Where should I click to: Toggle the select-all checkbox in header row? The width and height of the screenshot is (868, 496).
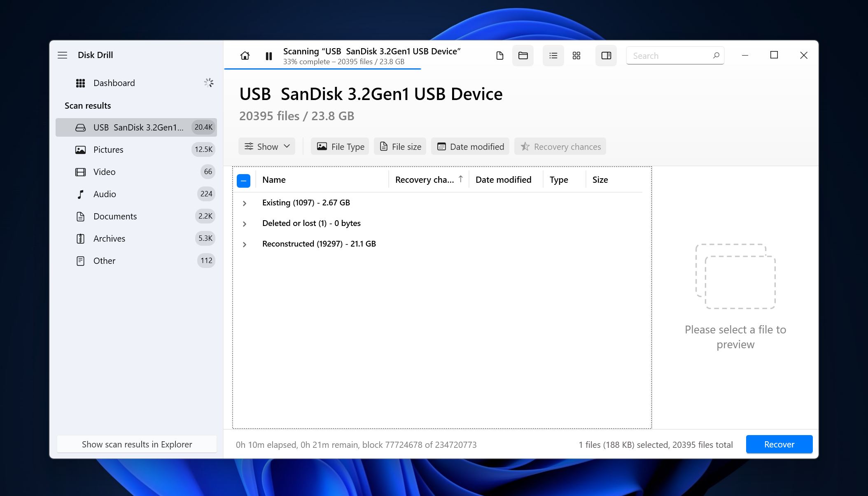point(244,179)
